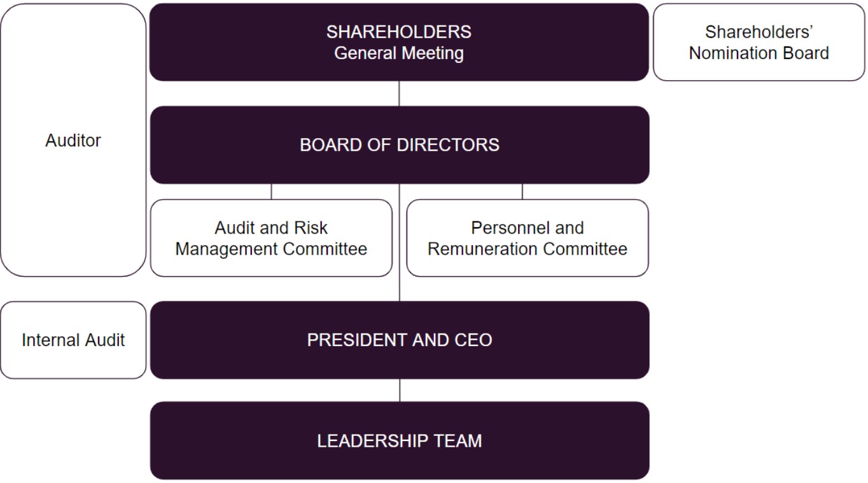868x483 pixels.
Task: Click the 'Management Committee' text line
Action: [x=271, y=249]
